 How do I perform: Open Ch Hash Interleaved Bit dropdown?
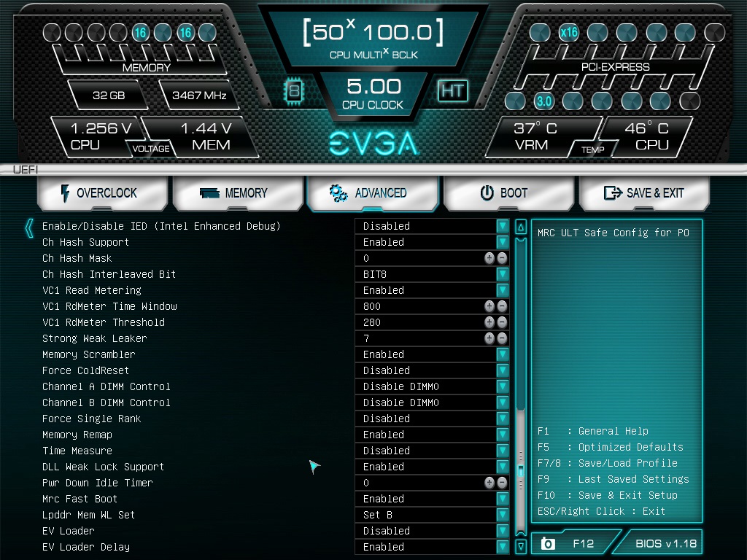click(502, 274)
